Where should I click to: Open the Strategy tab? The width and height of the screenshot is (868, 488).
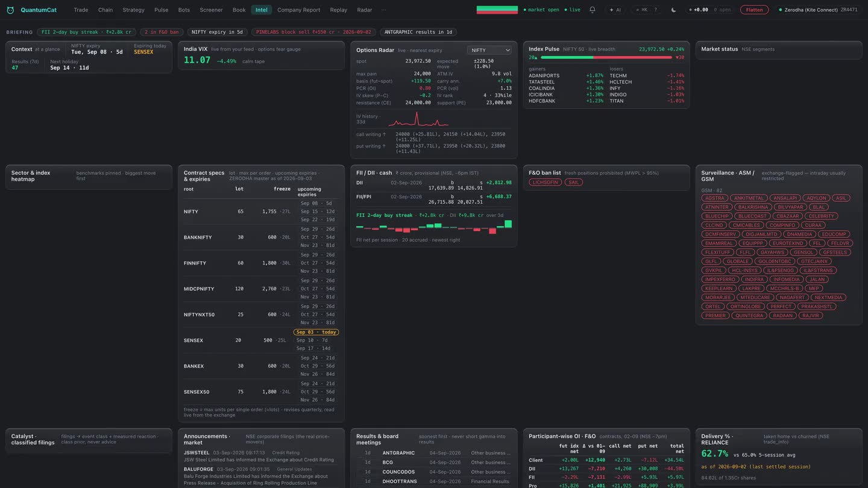133,10
